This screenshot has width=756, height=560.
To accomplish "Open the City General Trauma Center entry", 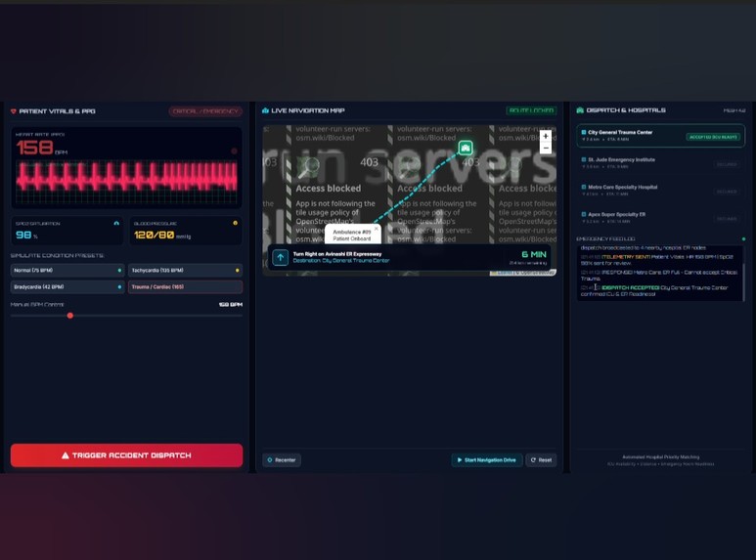I will pyautogui.click(x=660, y=136).
